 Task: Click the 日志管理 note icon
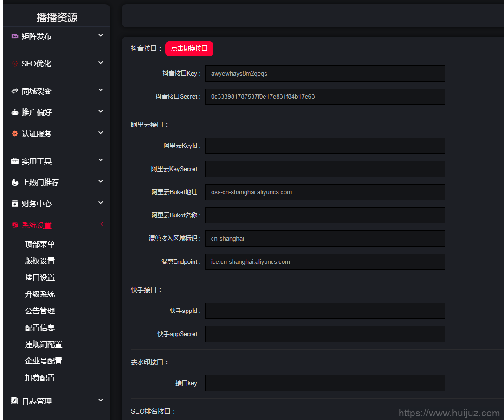[14, 401]
